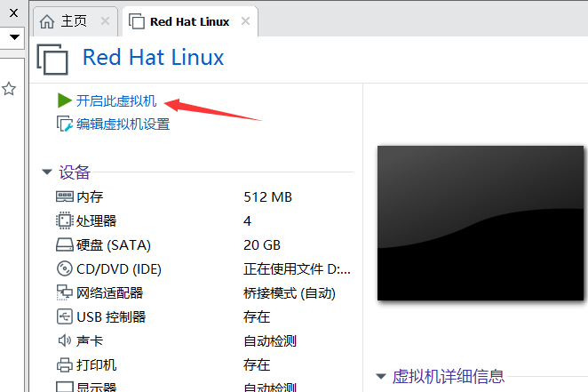Click the 硬盘 (SATA) device label

click(x=114, y=245)
